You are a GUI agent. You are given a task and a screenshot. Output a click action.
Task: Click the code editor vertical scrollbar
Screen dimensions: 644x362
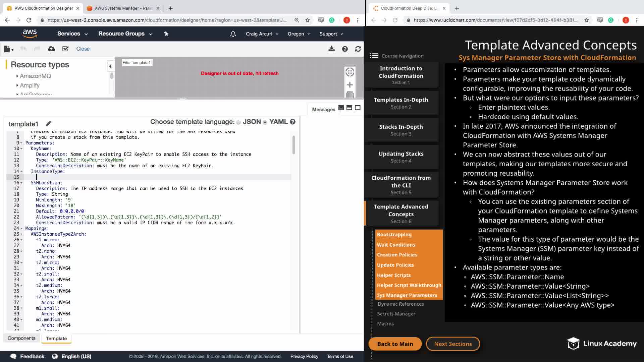(x=294, y=145)
